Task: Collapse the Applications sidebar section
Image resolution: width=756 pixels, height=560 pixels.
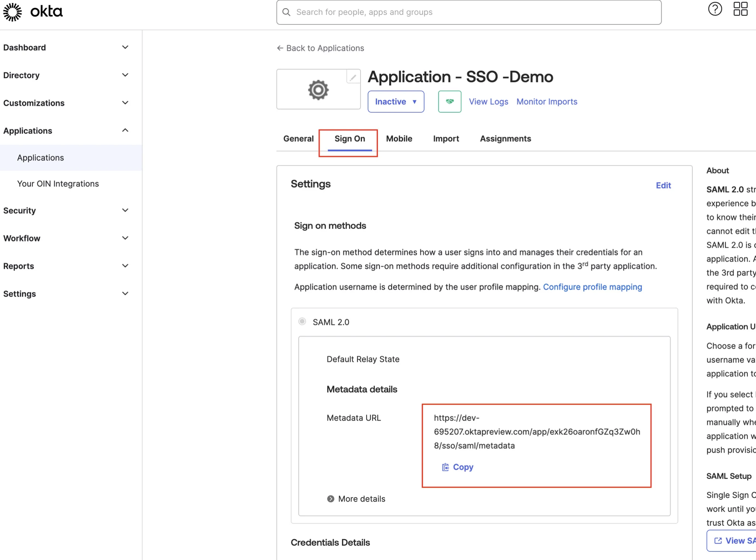Action: click(125, 130)
